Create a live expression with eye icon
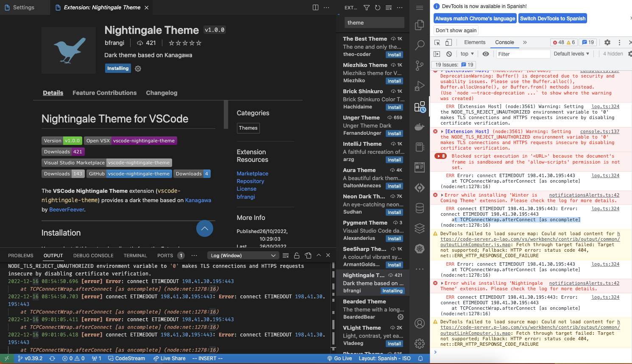This screenshot has width=632, height=364. point(486,54)
